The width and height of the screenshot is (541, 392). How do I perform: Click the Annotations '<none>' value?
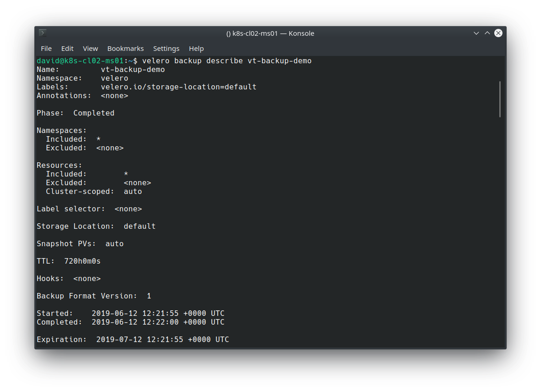click(115, 95)
